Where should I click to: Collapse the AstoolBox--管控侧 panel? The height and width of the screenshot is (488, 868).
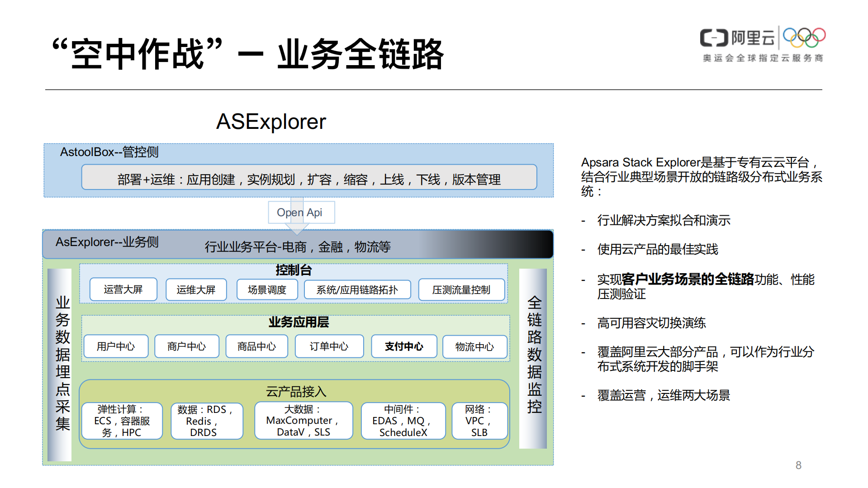110,153
